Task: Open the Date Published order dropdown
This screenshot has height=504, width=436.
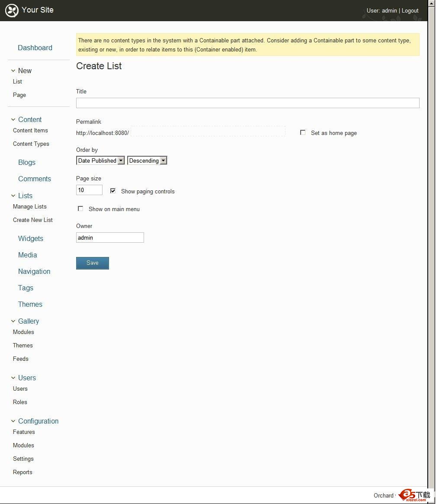Action: coord(100,161)
